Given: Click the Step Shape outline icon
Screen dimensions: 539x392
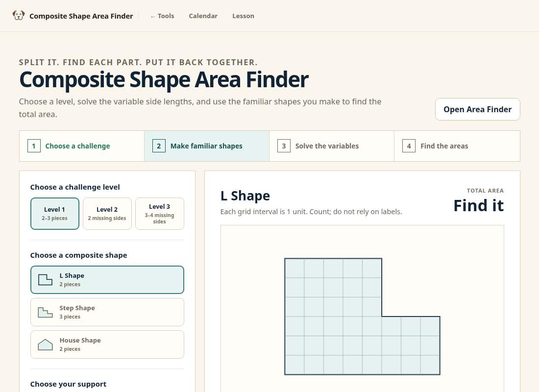Looking at the screenshot, I should pos(45,312).
